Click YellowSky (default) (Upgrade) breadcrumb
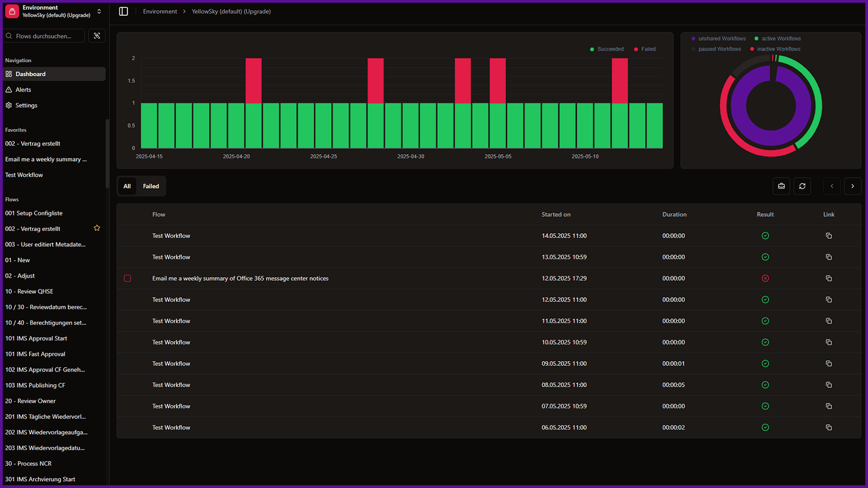Image resolution: width=868 pixels, height=488 pixels. (231, 11)
